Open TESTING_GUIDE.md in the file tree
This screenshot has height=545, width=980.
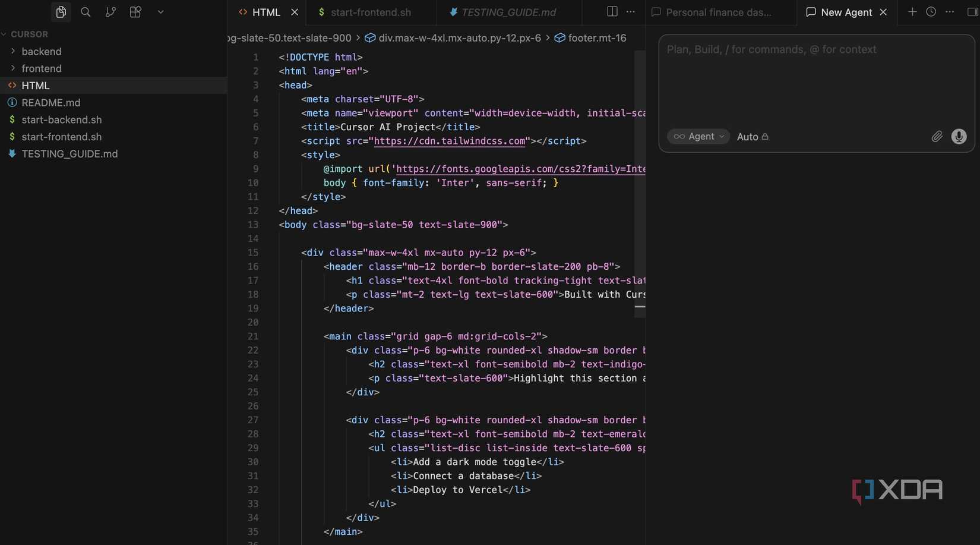tap(113, 154)
